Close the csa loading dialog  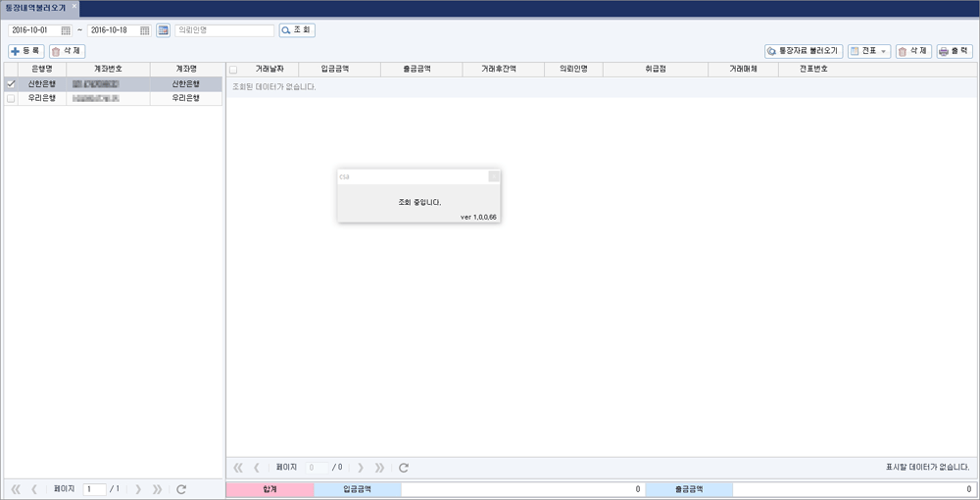(494, 176)
